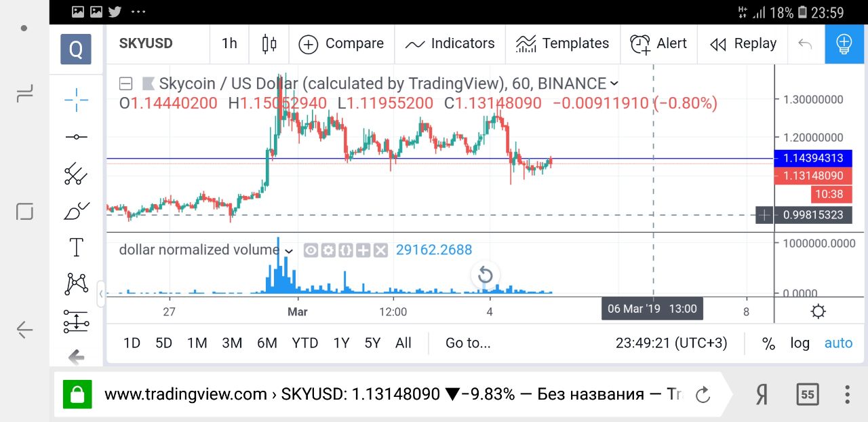Toggle volume indicator visibility eye
Viewport: 868px width, 422px height.
click(x=311, y=250)
